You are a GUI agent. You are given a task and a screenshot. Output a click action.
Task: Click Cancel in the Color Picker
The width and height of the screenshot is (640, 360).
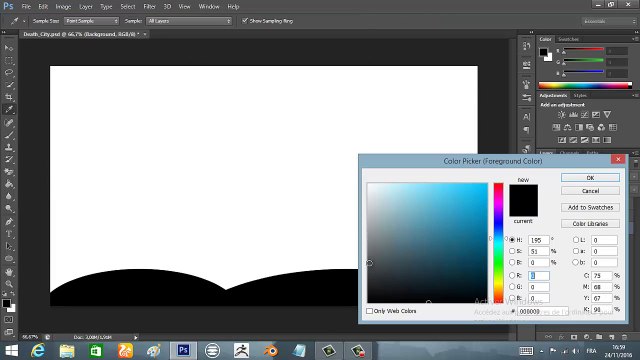tap(590, 191)
